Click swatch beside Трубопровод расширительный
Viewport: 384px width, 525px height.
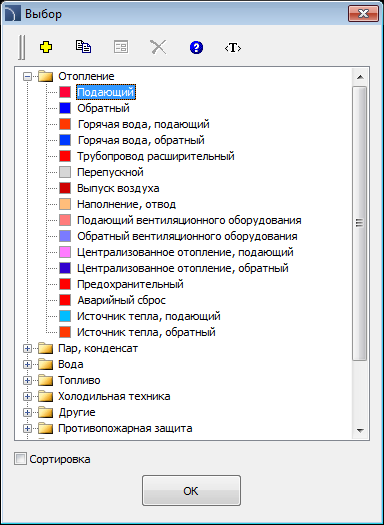pos(65,156)
